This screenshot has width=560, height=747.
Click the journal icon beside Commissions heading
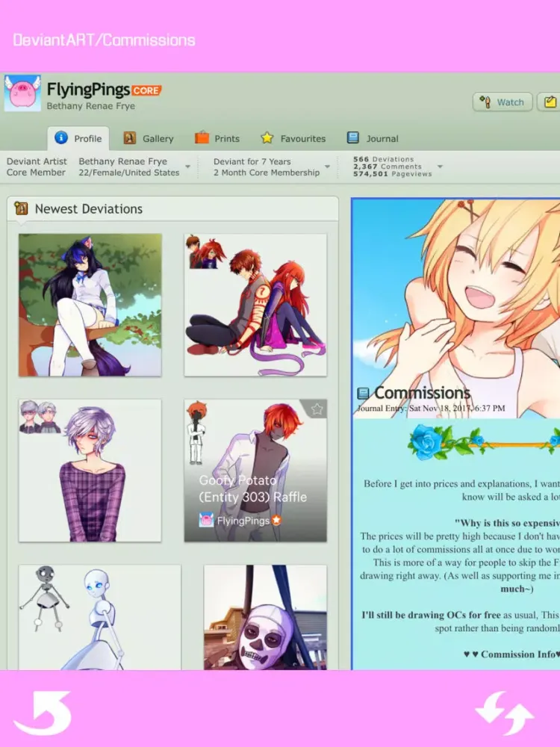click(363, 394)
